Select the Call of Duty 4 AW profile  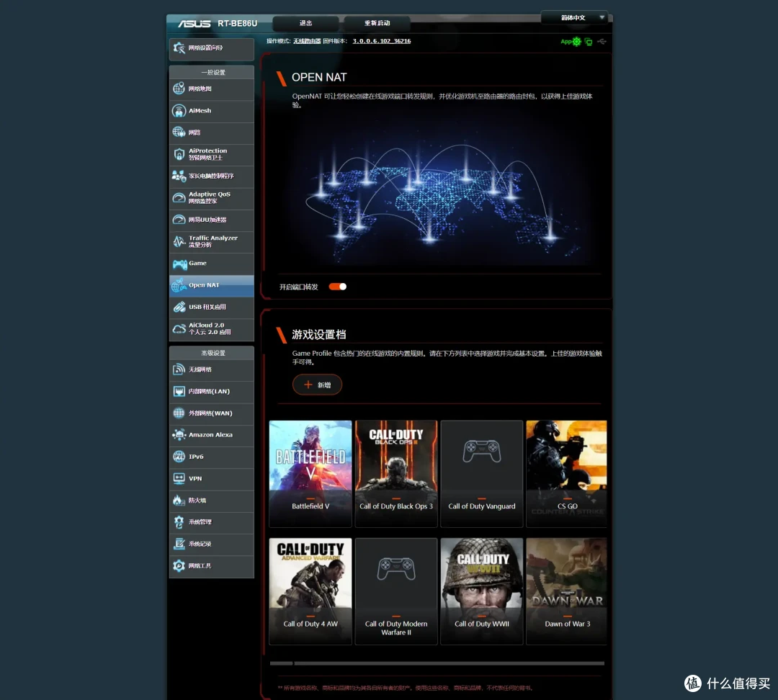(x=310, y=591)
